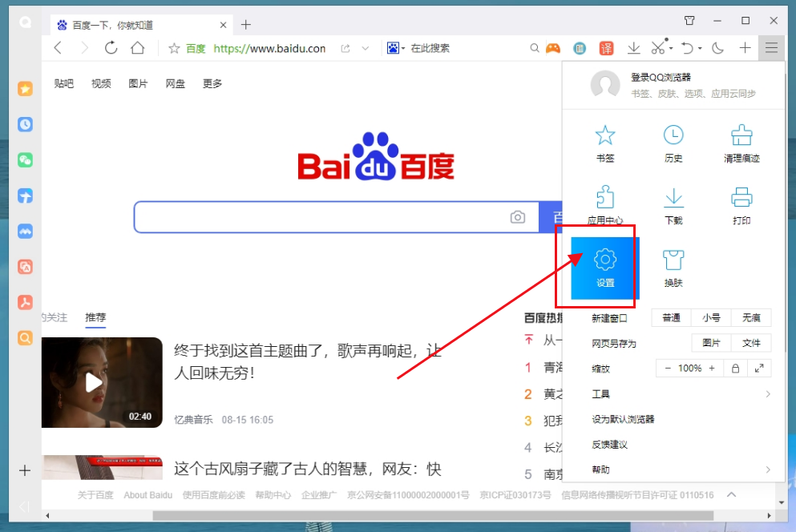Go to the home page icon

(x=138, y=48)
